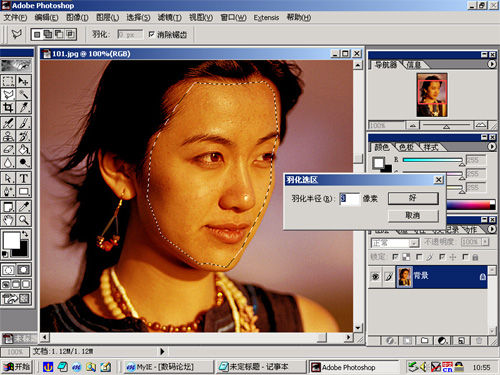
Task: Activate the Rectangular Marquee tool
Action: click(x=9, y=81)
